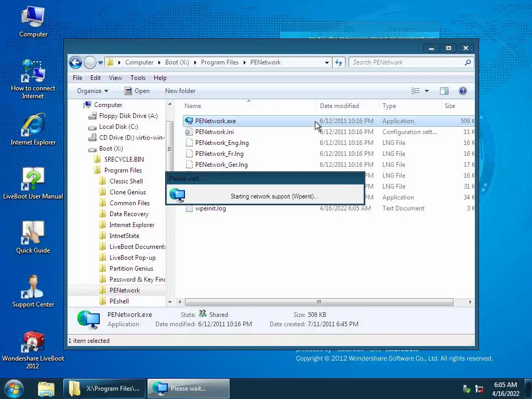Open LiveBoot User Manual shortcut
Viewport: 532px width, 399px height.
pyautogui.click(x=33, y=183)
